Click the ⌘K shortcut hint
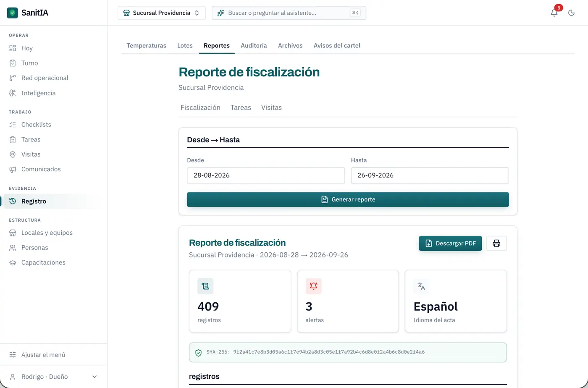The height and width of the screenshot is (388, 588). 355,13
